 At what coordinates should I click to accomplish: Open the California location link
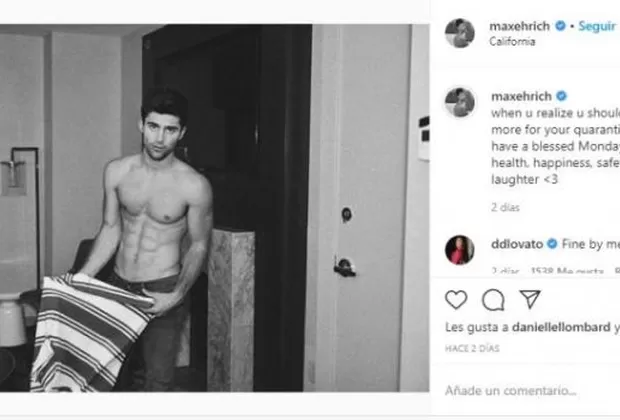coord(512,42)
